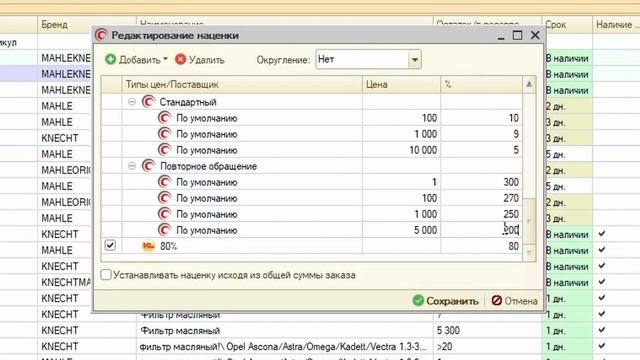The width and height of the screenshot is (640, 360).
Task: Click the red cancel icon on Отмена
Action: point(496,301)
